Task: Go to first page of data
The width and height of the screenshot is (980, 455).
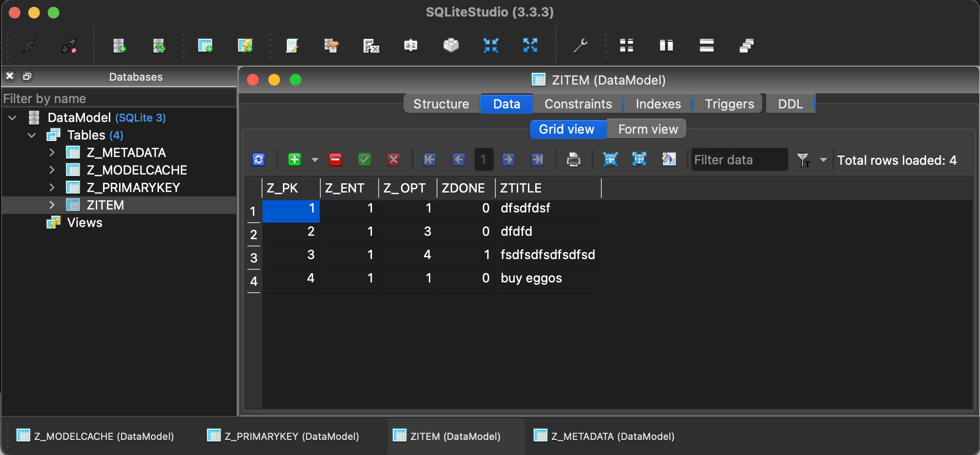Action: click(430, 159)
